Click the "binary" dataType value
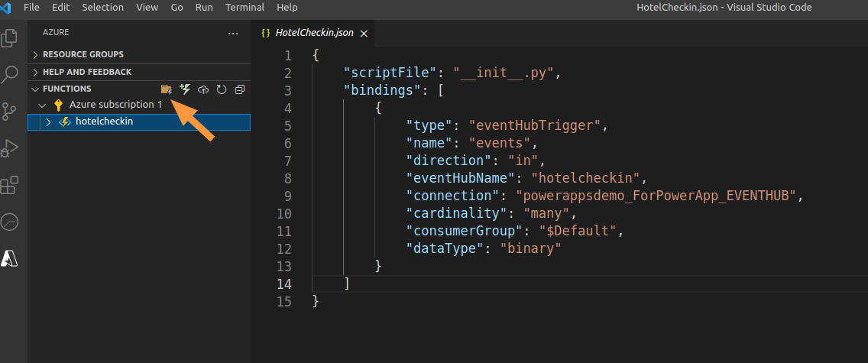This screenshot has width=868, height=363. click(531, 249)
